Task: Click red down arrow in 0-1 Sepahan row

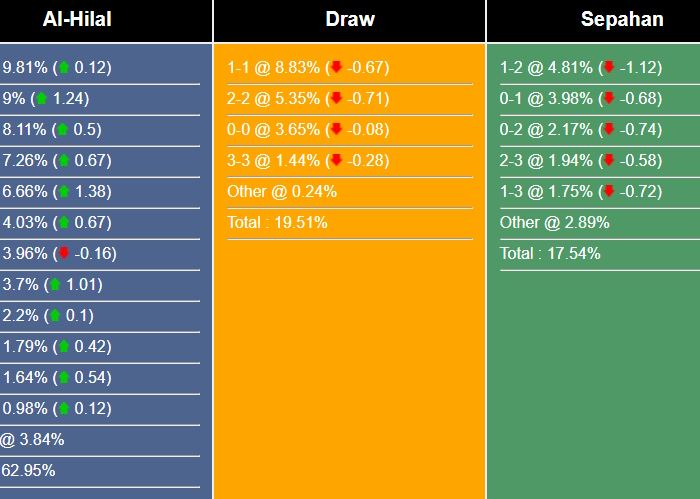Action: [x=609, y=99]
